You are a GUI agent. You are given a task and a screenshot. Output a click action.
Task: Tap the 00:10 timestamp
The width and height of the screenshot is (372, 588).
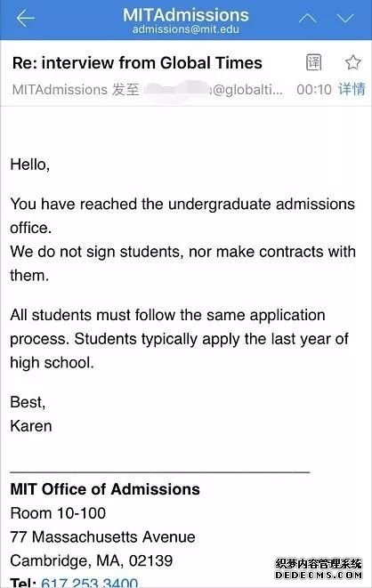pos(314,90)
